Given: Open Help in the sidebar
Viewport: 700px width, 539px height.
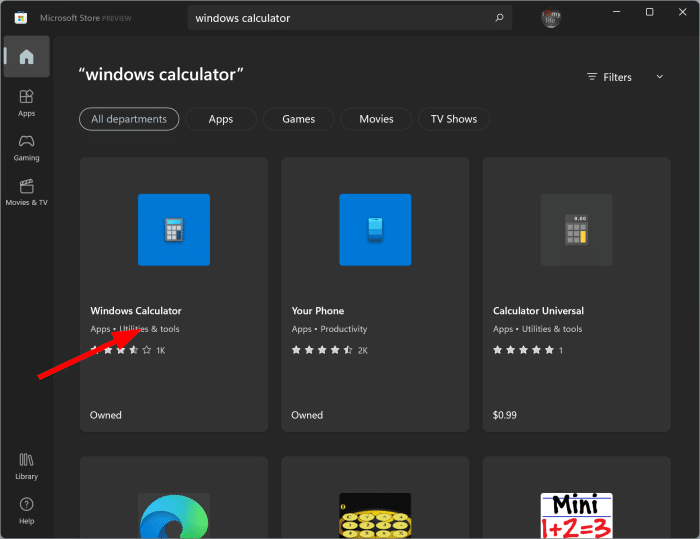Looking at the screenshot, I should (x=26, y=510).
